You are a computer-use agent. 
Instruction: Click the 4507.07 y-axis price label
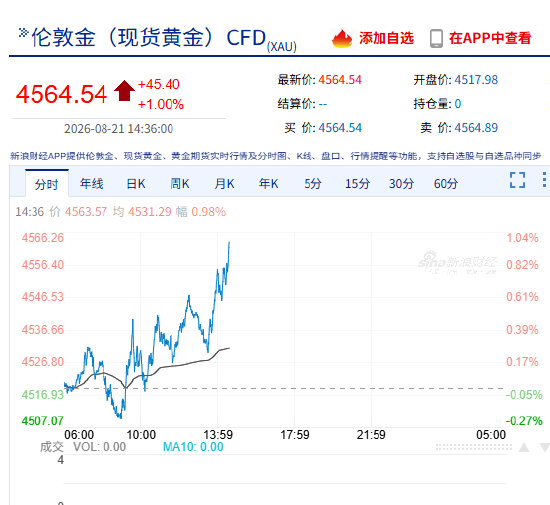43,420
